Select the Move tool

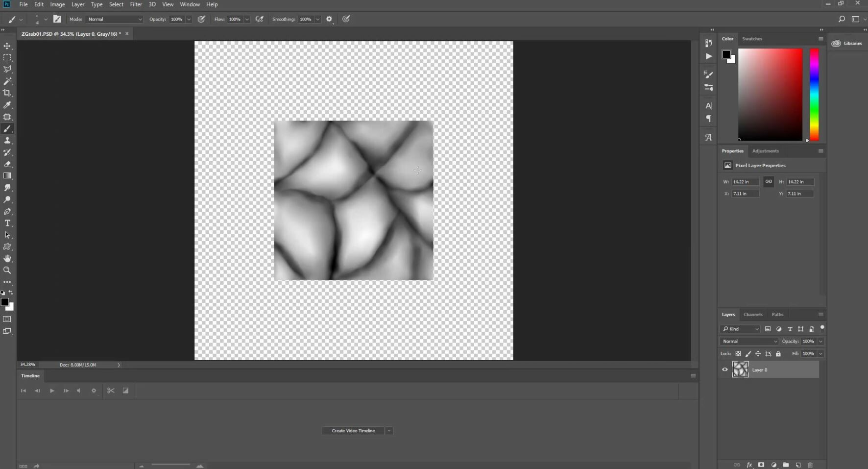[7, 46]
